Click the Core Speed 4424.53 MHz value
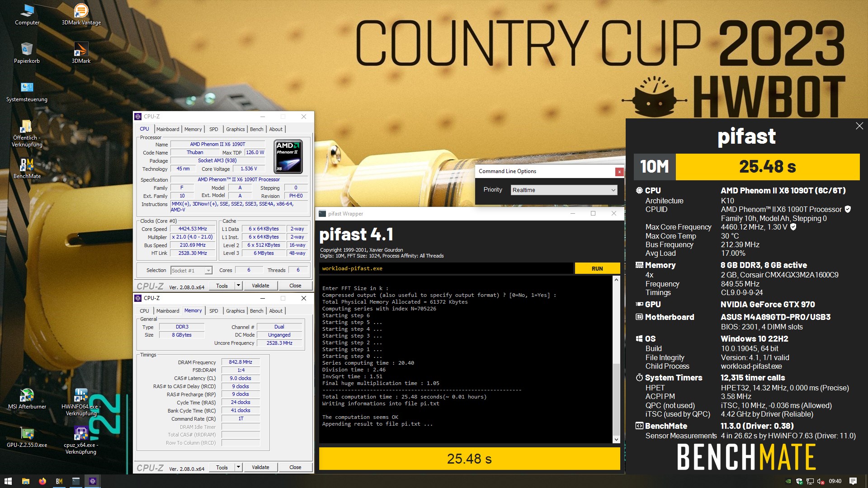 tap(192, 229)
